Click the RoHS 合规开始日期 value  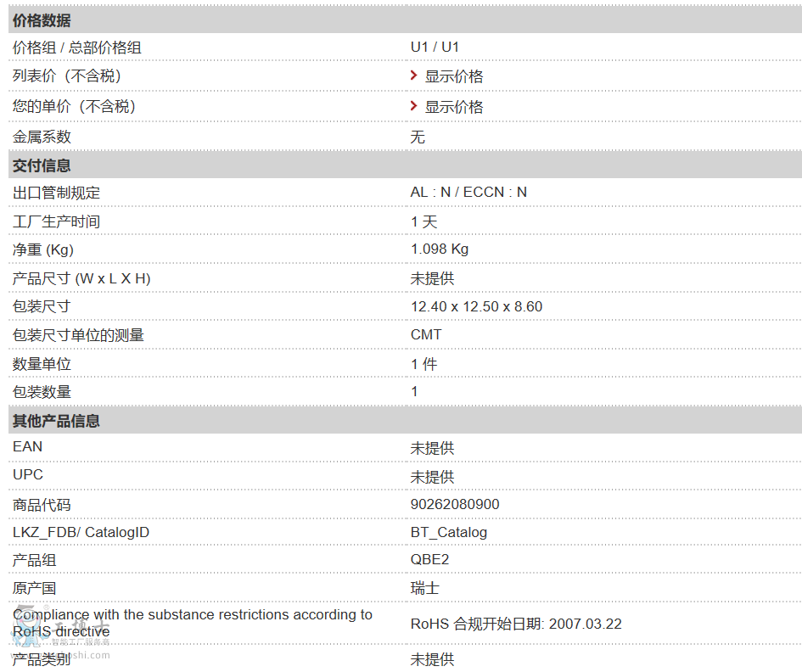click(x=516, y=624)
